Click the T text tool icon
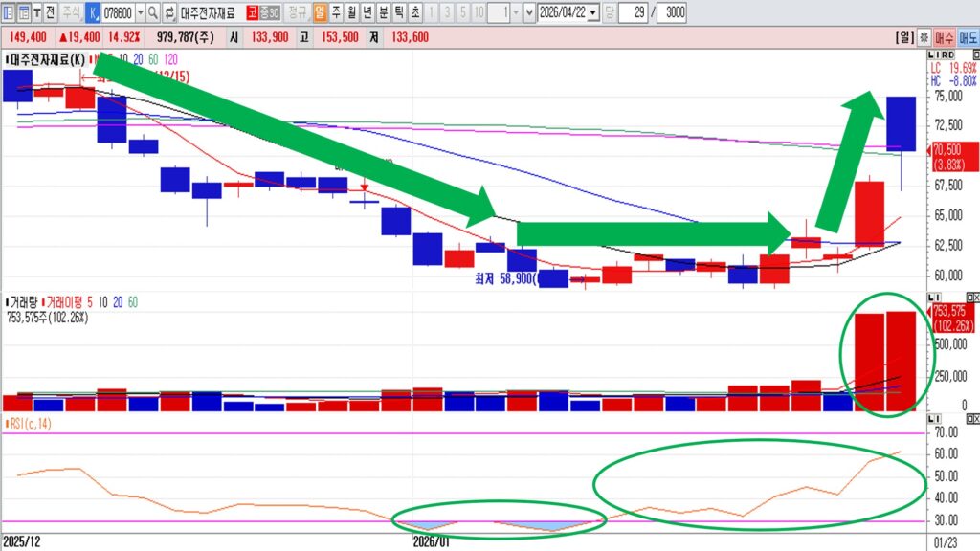 point(36,13)
